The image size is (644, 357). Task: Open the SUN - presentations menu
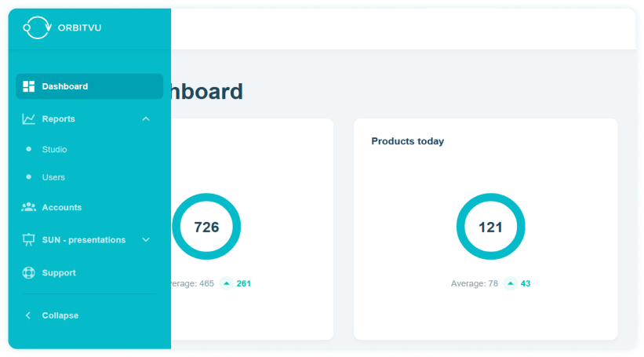coord(84,240)
